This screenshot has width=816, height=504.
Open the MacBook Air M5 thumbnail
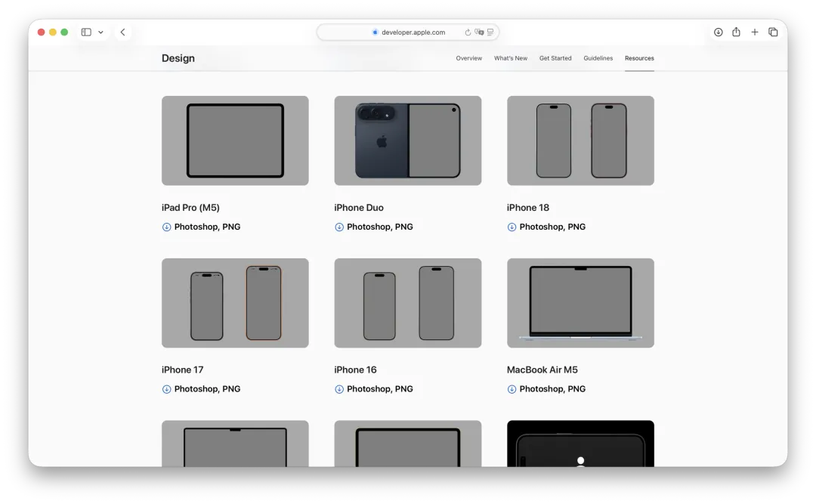tap(581, 303)
